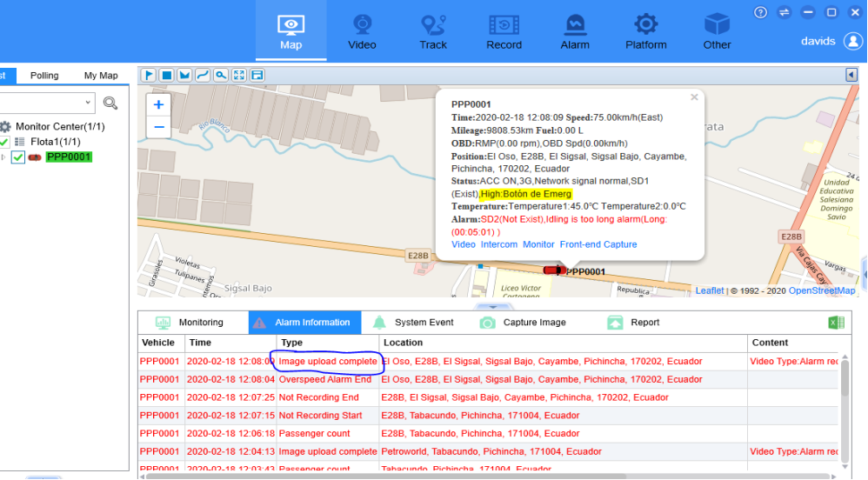This screenshot has width=868, height=480.
Task: Open the Other module
Action: 717,31
